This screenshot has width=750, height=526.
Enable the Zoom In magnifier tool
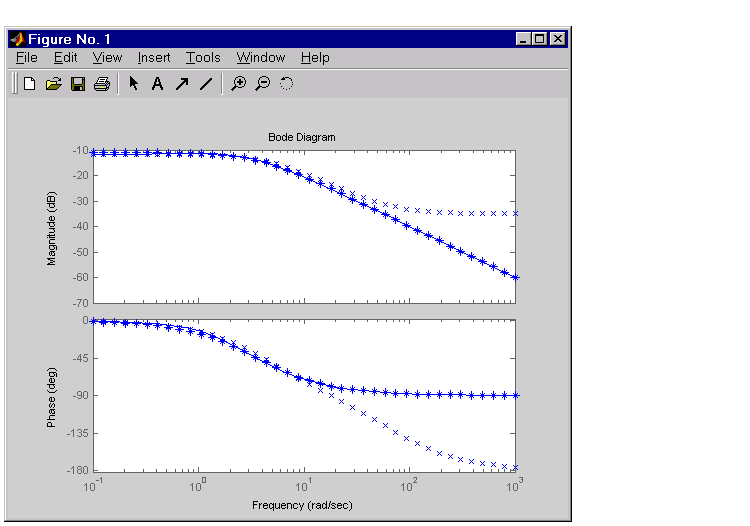[238, 84]
